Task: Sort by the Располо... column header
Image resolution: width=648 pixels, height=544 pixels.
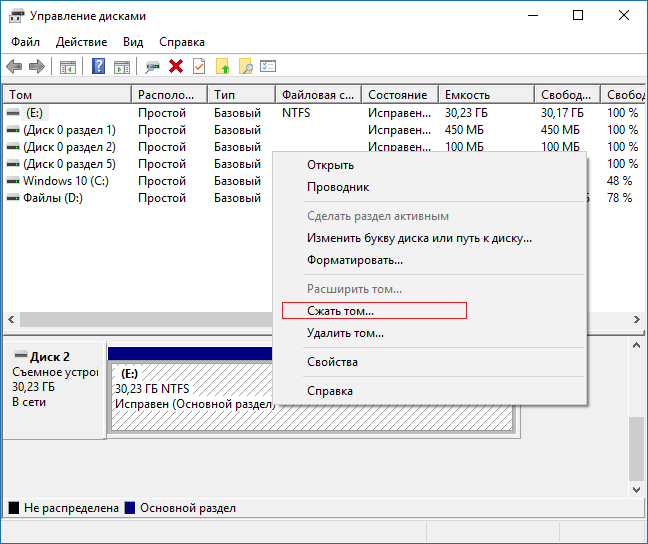Action: (169, 95)
